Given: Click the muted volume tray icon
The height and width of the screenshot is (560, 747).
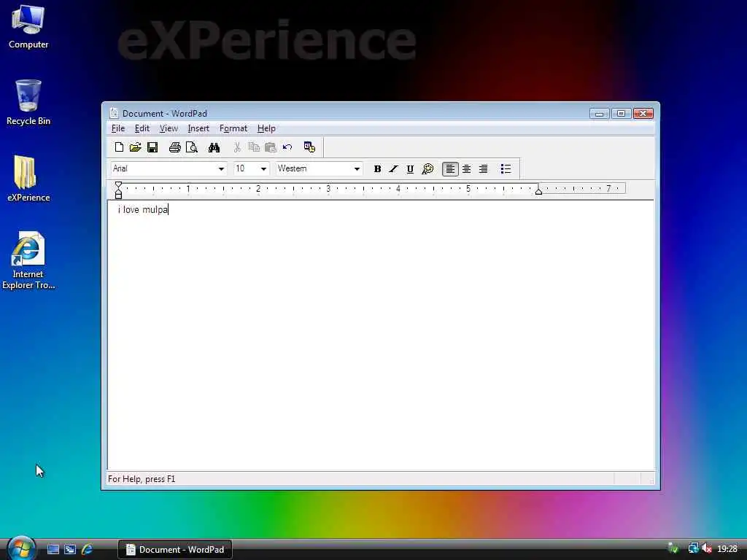Looking at the screenshot, I should (707, 549).
